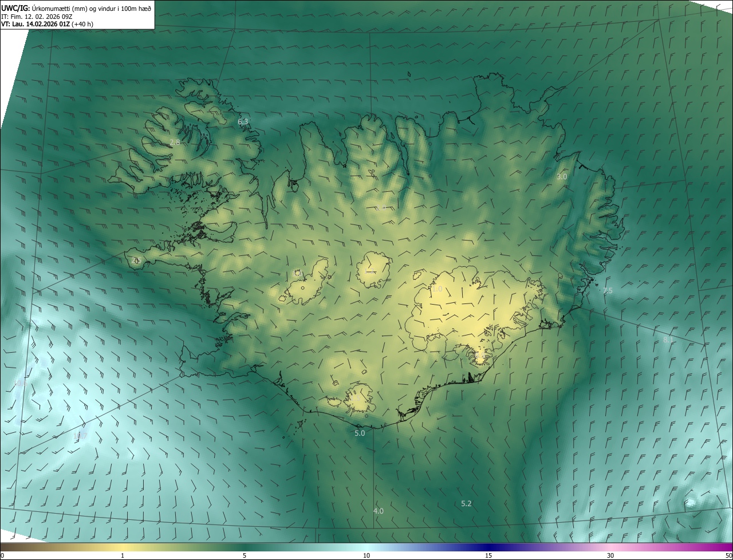This screenshot has width=733, height=560.
Task: Click the title line starting with "UWC/IG: Úrkomumætti (mm)"
Action: tap(76, 7)
